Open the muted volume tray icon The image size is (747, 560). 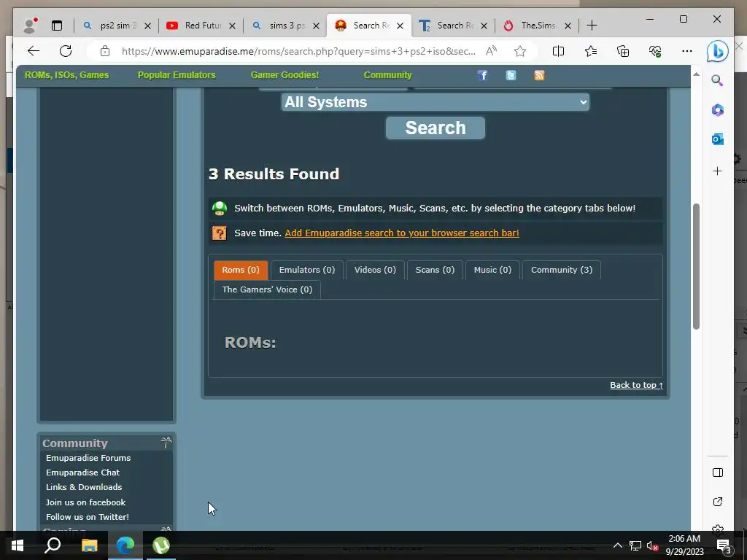pos(652,545)
